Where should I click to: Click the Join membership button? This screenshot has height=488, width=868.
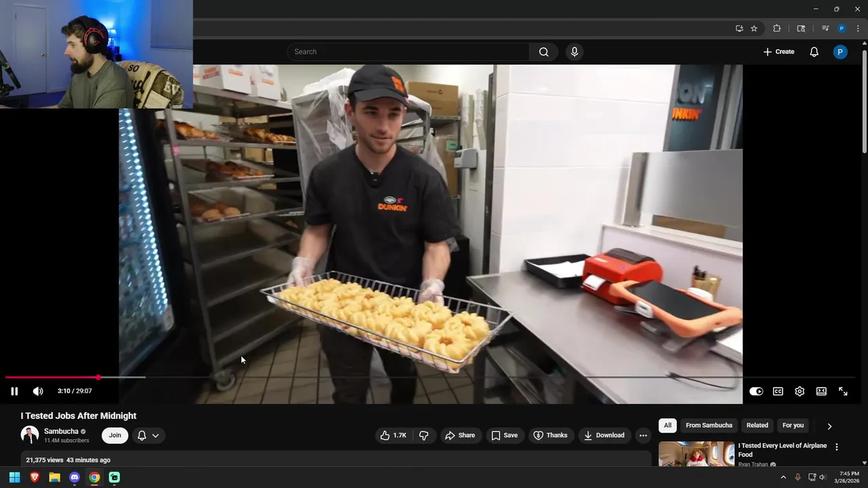[x=115, y=435]
